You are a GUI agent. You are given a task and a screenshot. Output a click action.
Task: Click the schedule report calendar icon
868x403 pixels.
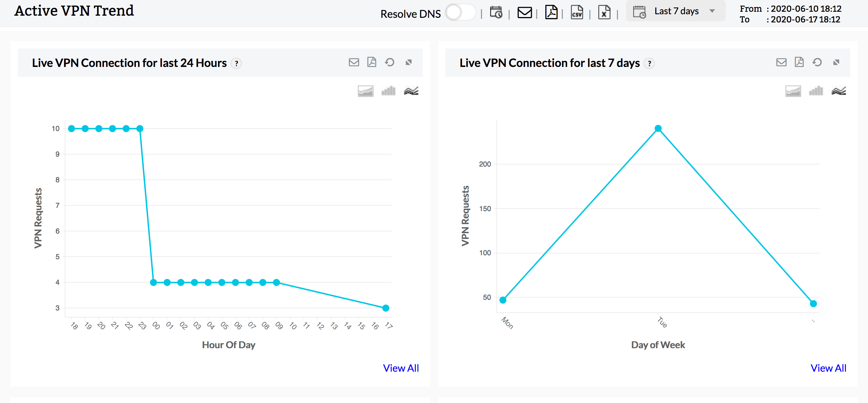(496, 13)
